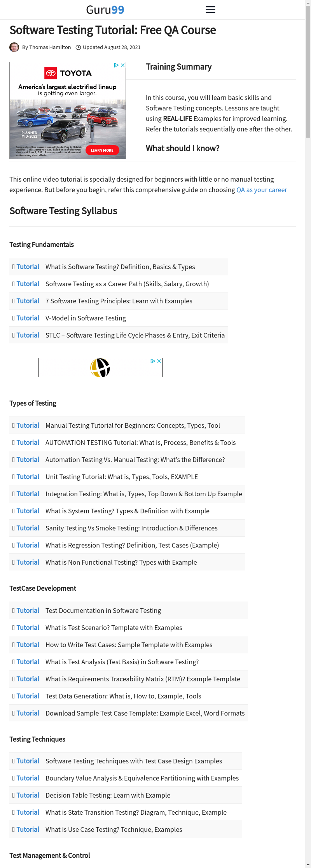Click the page vertical scrollbar thumb
This screenshot has height=868, width=311.
point(308,74)
